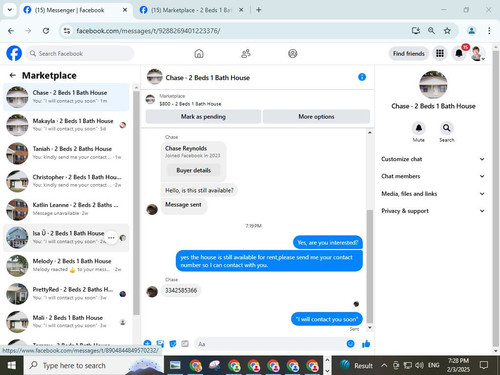Open Melody - 2 Beds 1 Bath House chat
Image resolution: width=500 pixels, height=375 pixels.
click(66, 265)
